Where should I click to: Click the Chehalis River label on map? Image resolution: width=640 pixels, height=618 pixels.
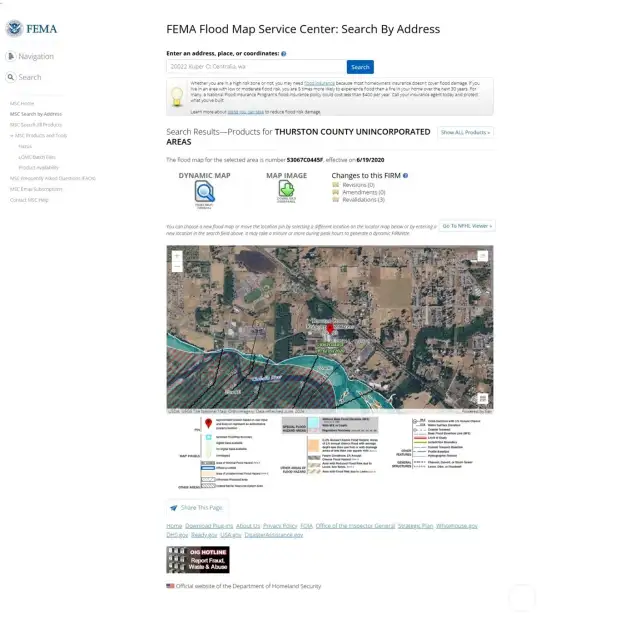coord(267,378)
